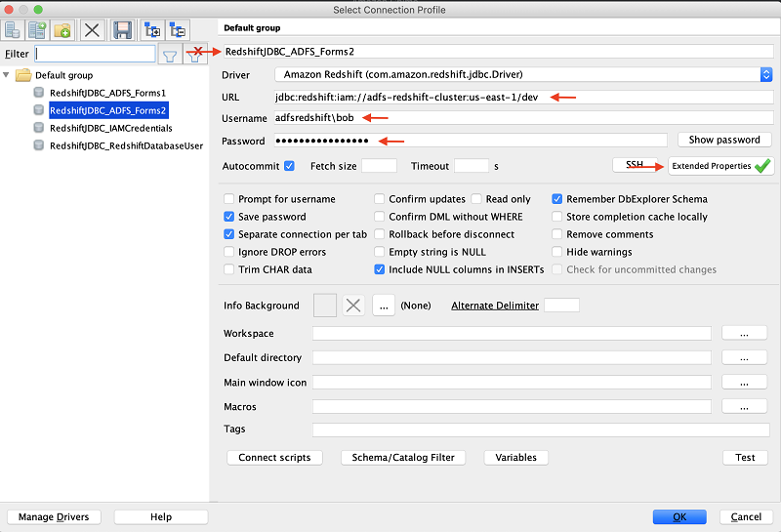Click database icon beside RedshiftJDBC_ADFS_Forms1
781x532 pixels.
[38, 92]
